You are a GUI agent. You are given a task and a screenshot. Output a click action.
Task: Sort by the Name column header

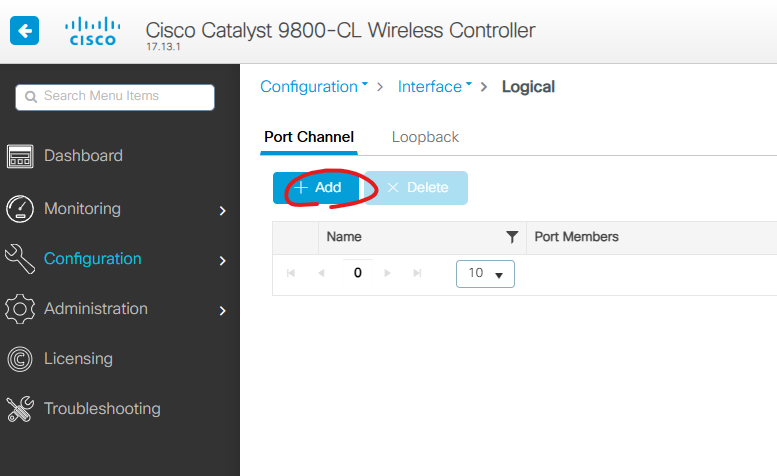point(344,237)
